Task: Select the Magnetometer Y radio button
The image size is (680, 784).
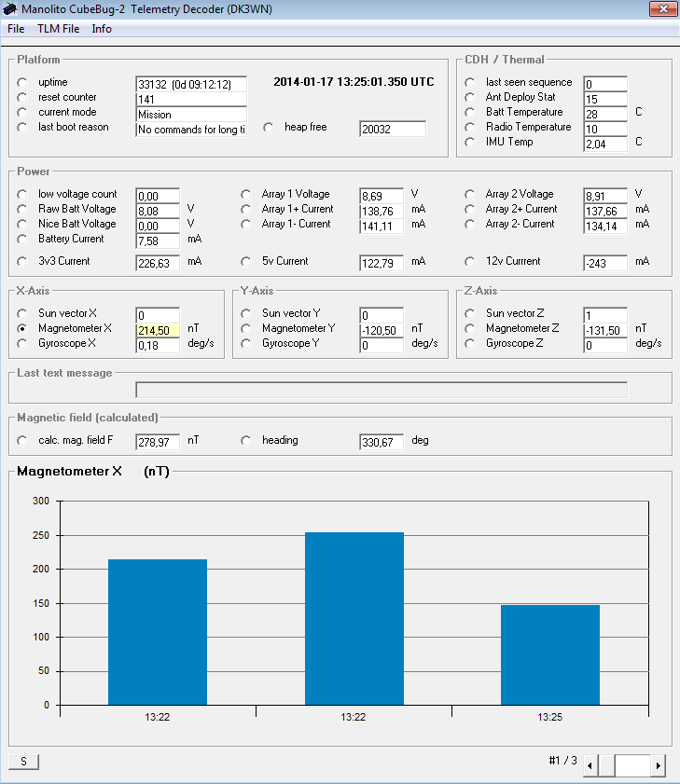Action: coord(245,329)
